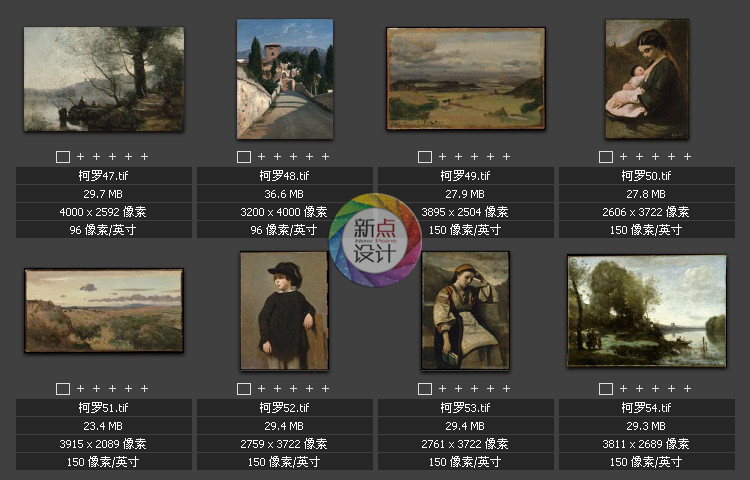
Task: Click the 29.7 MB file size value
Action: pos(103,194)
